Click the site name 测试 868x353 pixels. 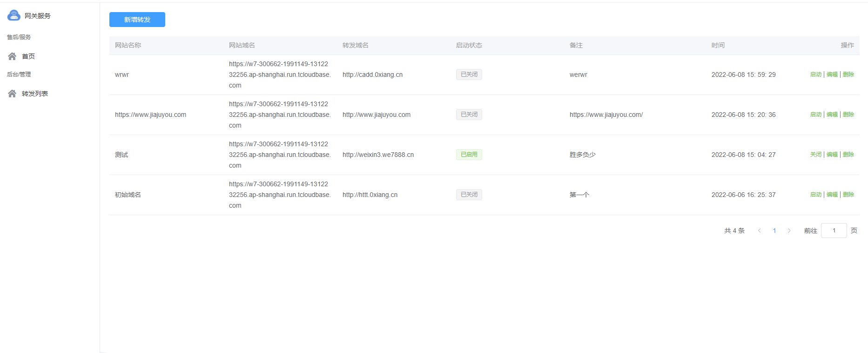[121, 155]
